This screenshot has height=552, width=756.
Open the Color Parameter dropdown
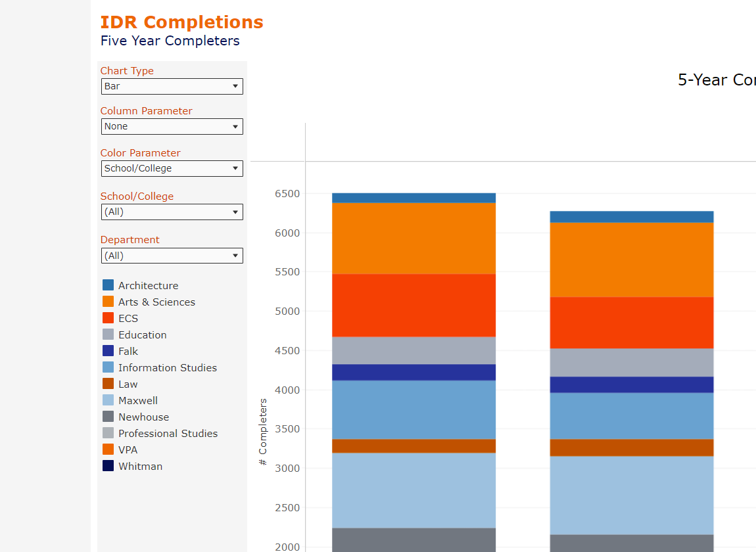(172, 168)
